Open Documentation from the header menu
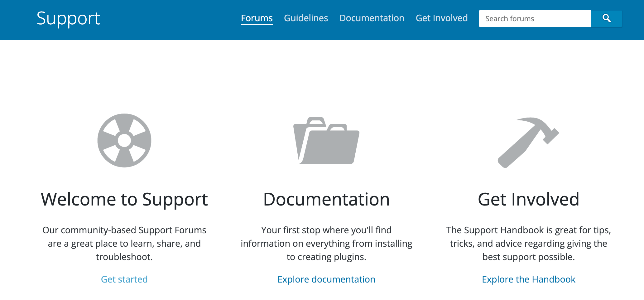644x300 pixels. click(x=372, y=18)
